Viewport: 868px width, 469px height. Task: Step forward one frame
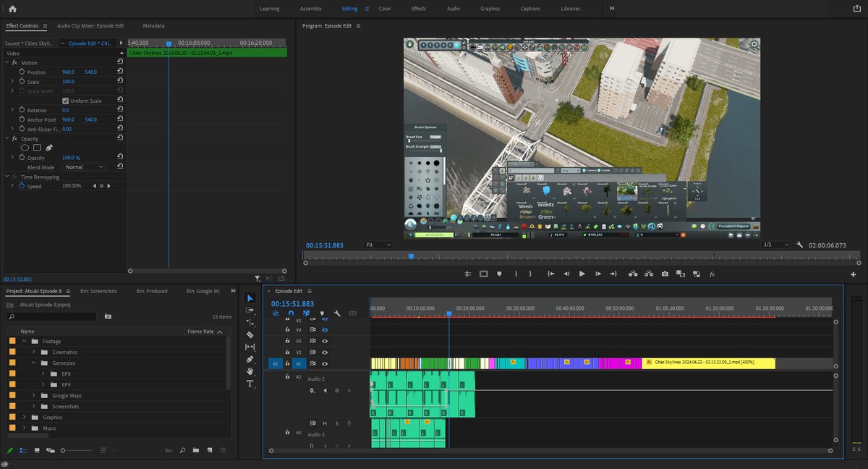tap(597, 274)
